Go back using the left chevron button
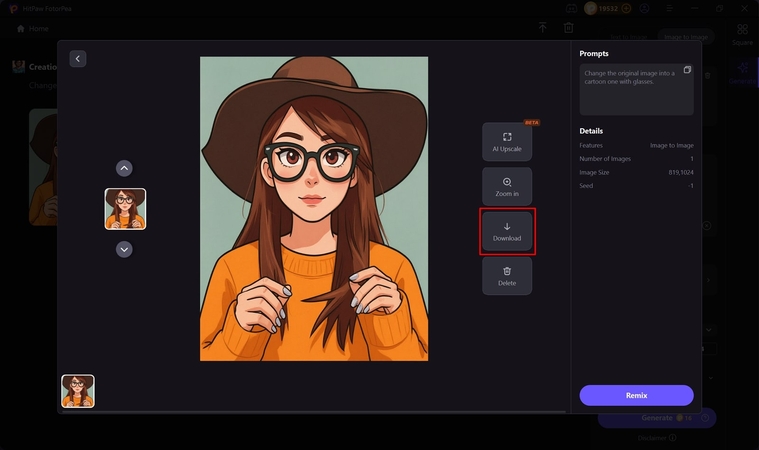 77,59
